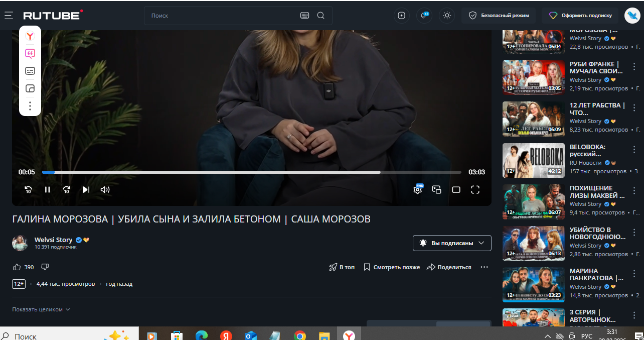Click Смотреть позже button
Viewport: 644px width, 340px height.
[392, 267]
